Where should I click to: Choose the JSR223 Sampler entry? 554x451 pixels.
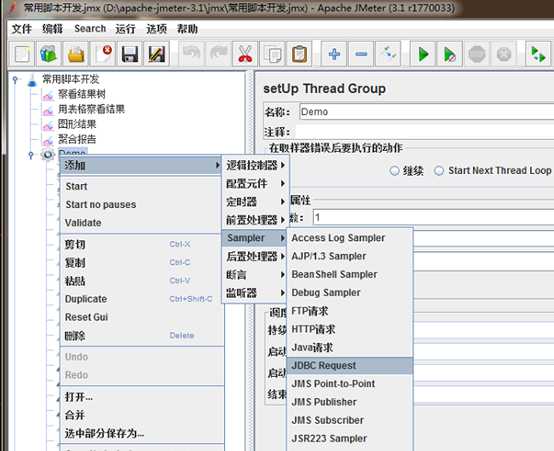pyautogui.click(x=350, y=439)
